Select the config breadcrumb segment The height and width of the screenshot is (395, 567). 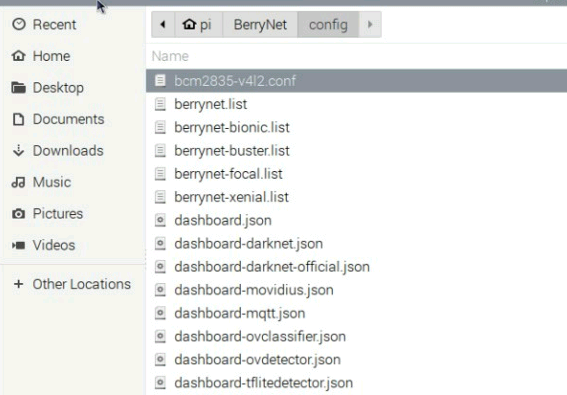(x=328, y=25)
